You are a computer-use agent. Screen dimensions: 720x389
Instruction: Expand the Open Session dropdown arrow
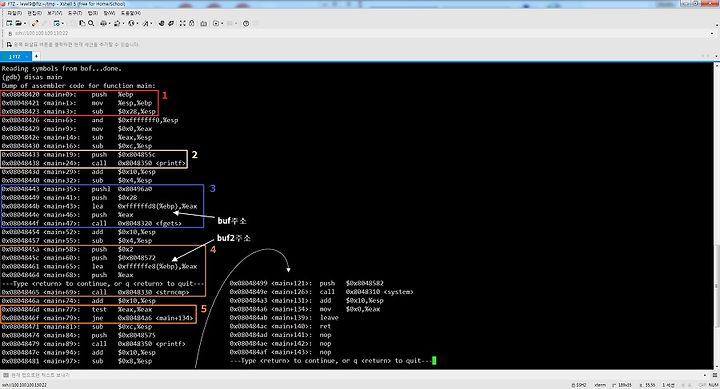click(x=24, y=23)
